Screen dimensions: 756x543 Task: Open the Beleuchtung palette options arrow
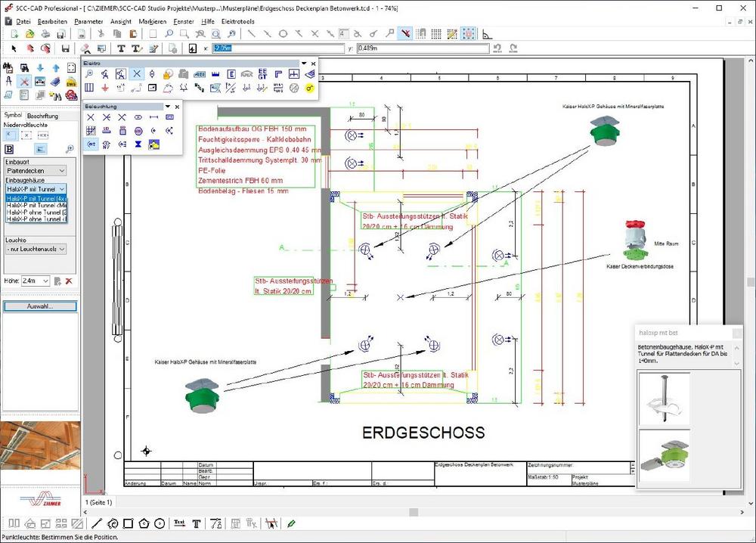(x=168, y=107)
